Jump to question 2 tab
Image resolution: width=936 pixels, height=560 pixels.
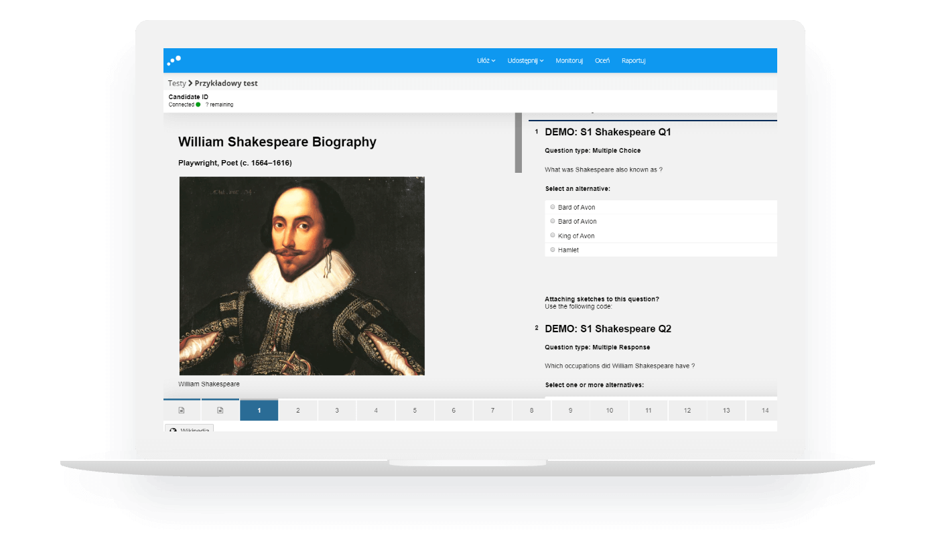pos(298,410)
